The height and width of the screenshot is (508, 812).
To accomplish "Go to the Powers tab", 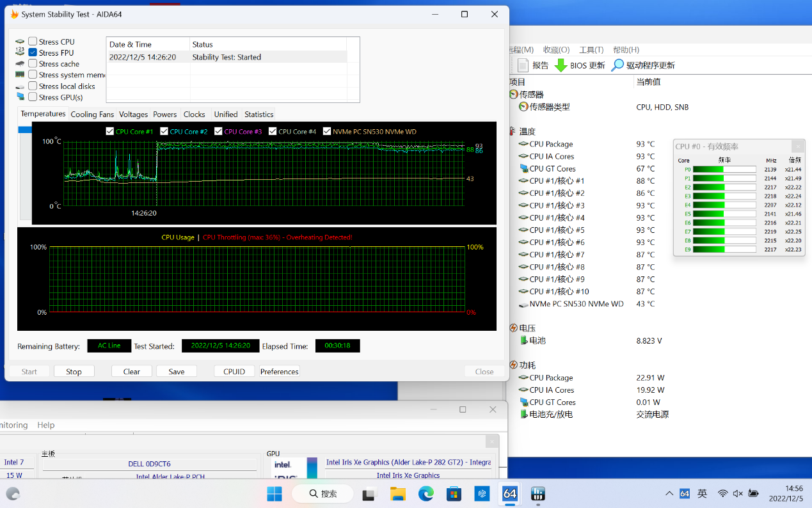I will tap(164, 115).
